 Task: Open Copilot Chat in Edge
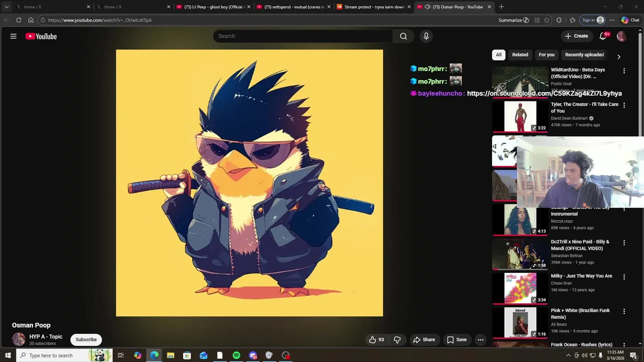point(630,20)
